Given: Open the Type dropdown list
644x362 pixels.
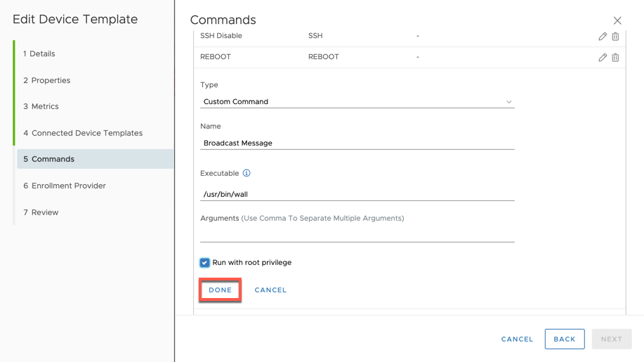Looking at the screenshot, I should click(x=357, y=101).
